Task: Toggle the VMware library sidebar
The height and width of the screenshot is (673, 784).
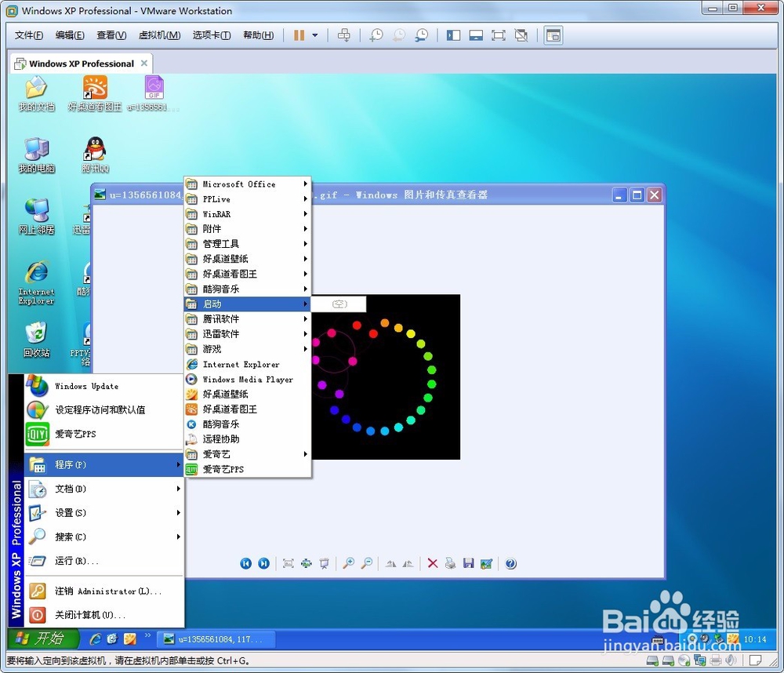Action: coord(453,35)
